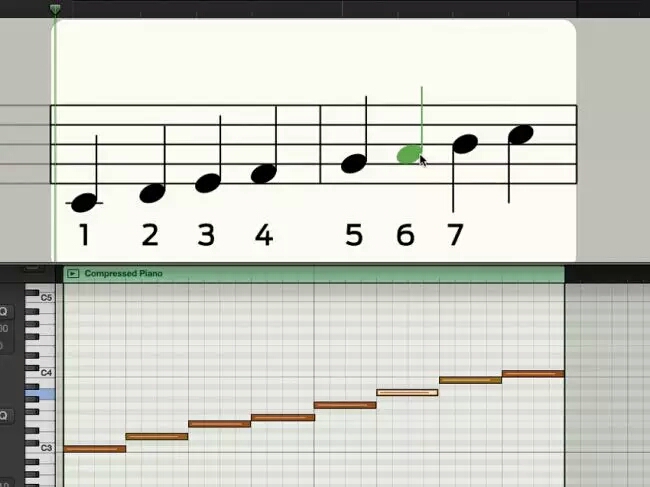Select the lowest MIDI note at C3
650x487 pixels.
tap(95, 448)
